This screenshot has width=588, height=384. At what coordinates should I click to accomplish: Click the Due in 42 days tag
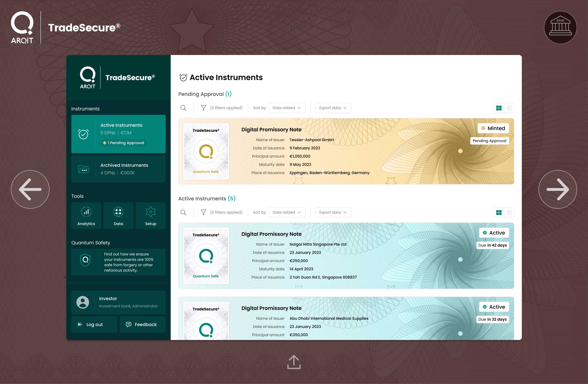pos(492,245)
